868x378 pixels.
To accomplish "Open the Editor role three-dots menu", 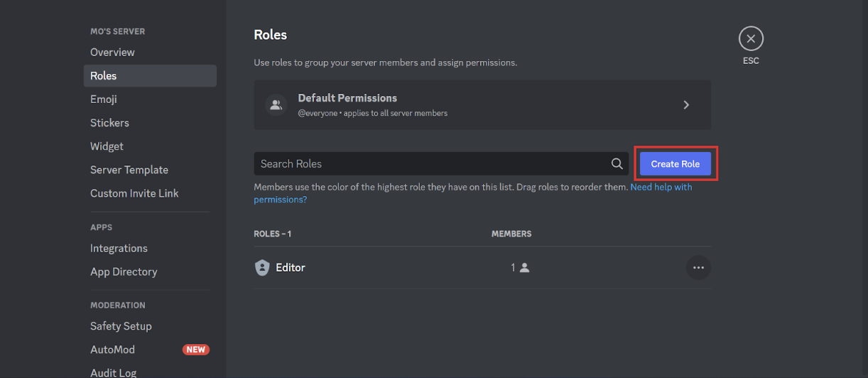I will coord(698,268).
